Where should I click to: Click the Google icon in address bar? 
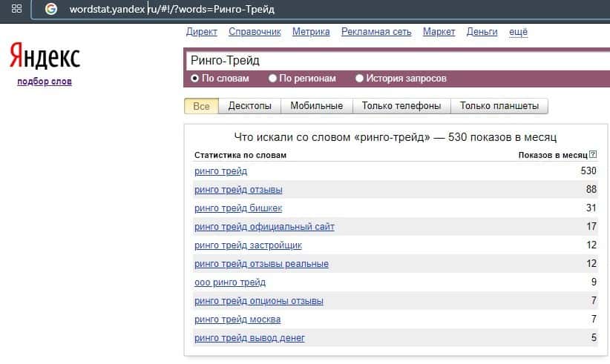click(50, 10)
